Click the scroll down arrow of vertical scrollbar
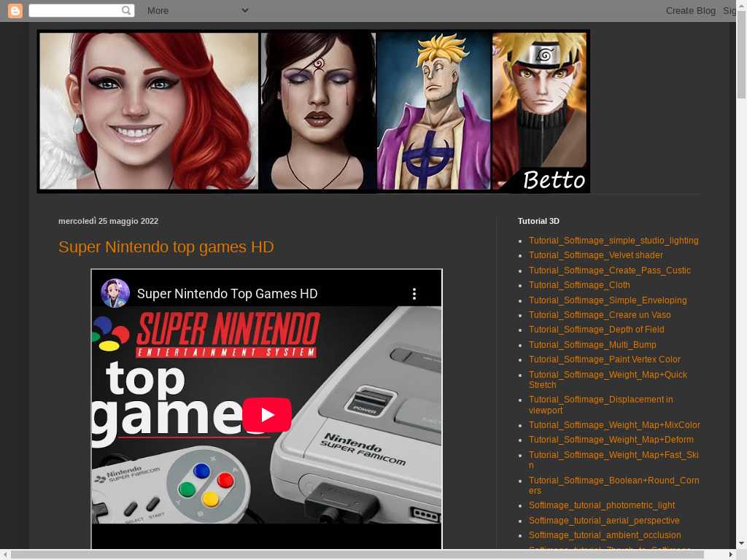The image size is (747, 560). tap(741, 542)
